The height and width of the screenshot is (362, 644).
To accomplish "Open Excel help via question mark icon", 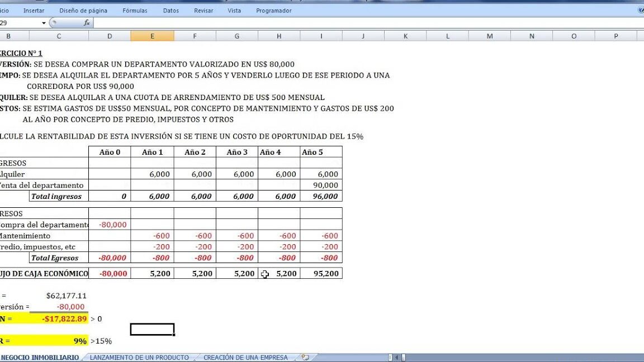I will 641,10.
